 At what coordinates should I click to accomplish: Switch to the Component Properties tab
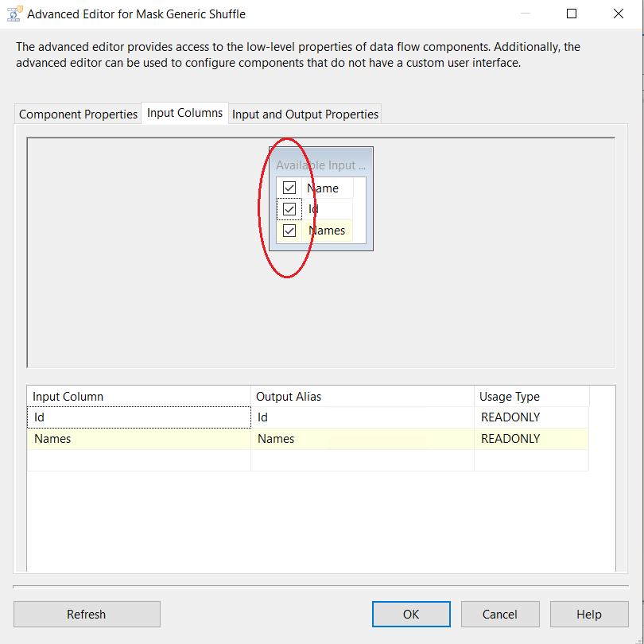click(78, 114)
